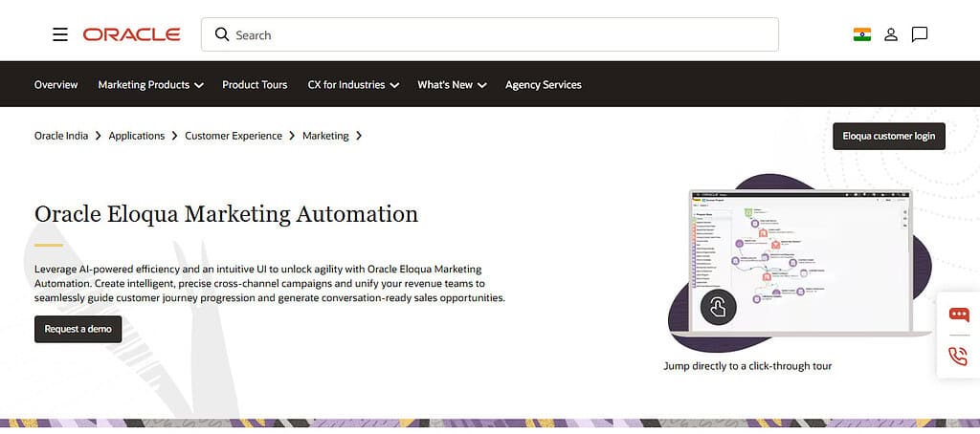980x434 pixels.
Task: Go to Marketing breadcrumb
Action: (325, 136)
